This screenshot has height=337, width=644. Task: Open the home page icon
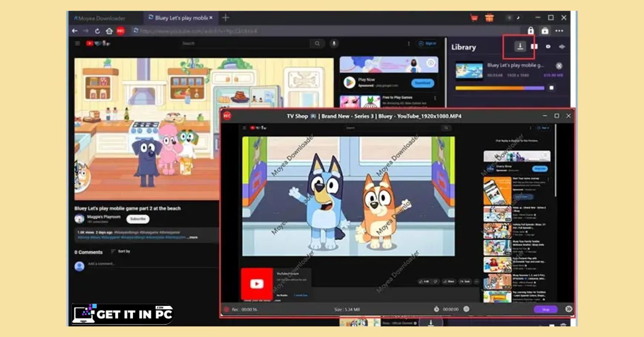[109, 31]
